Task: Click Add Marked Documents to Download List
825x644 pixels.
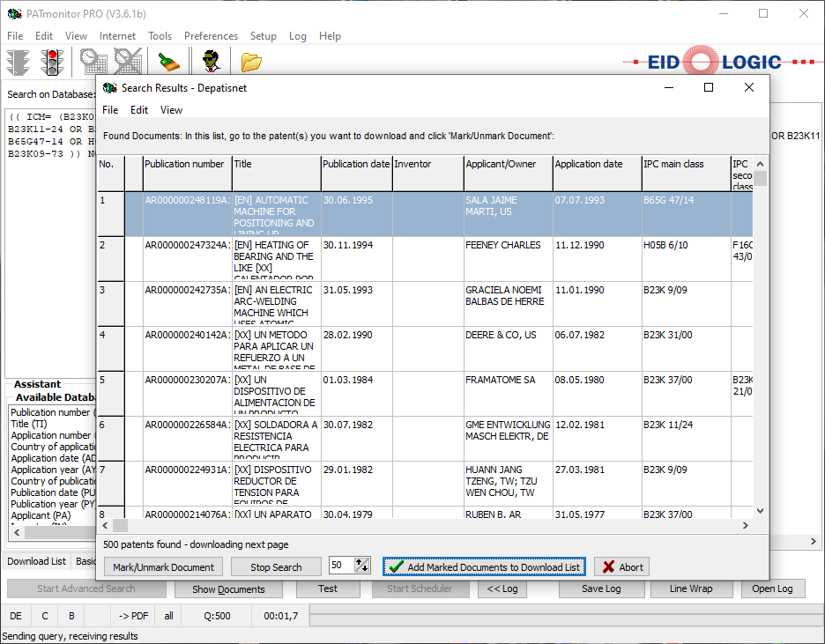Action: coord(484,566)
